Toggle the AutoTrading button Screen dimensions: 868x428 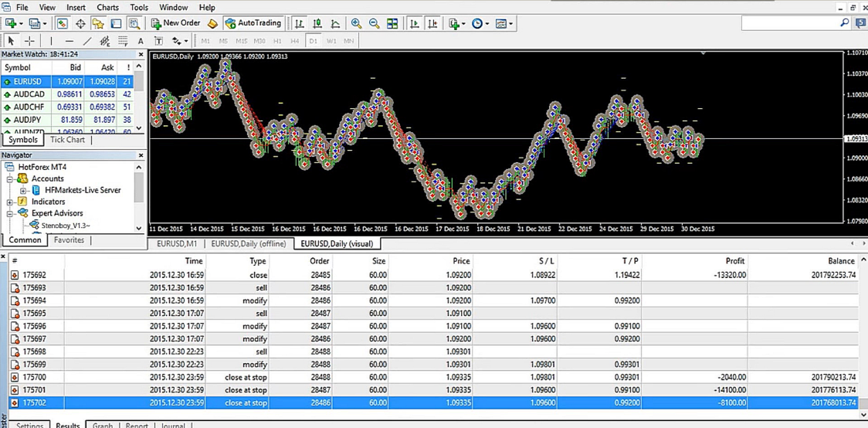(x=253, y=24)
